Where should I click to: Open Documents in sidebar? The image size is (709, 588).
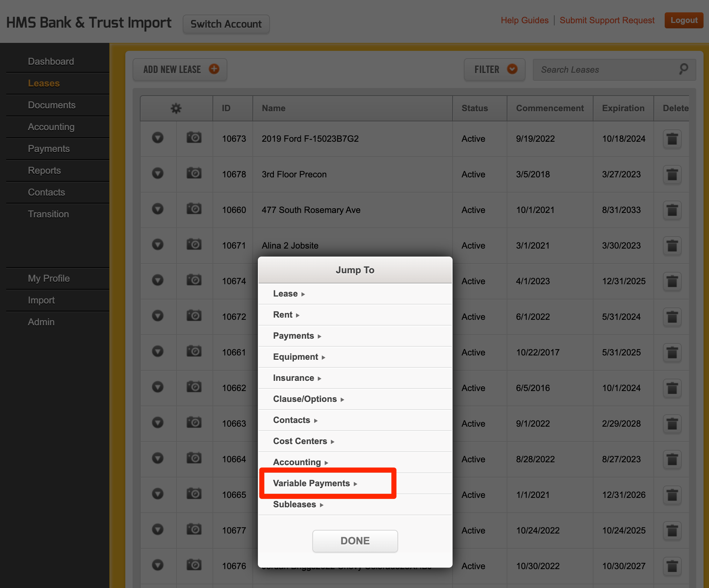coord(52,105)
